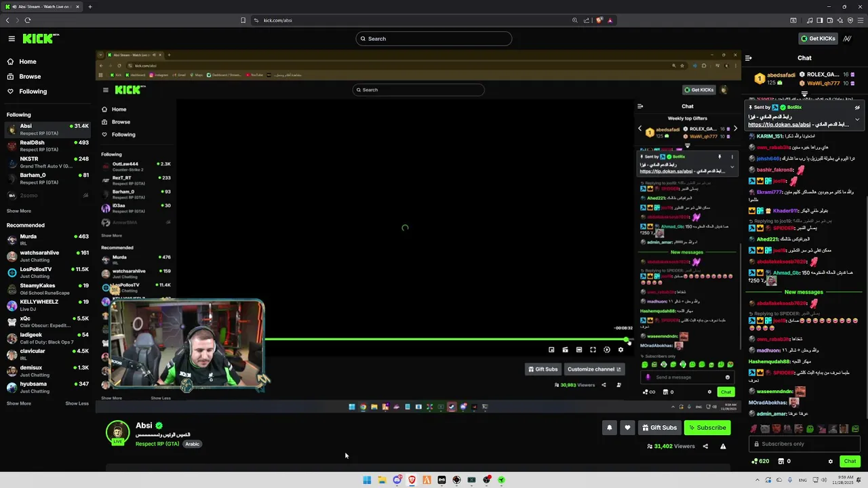Image resolution: width=868 pixels, height=488 pixels.
Task: Click the Get KICKs button
Action: pos(818,39)
